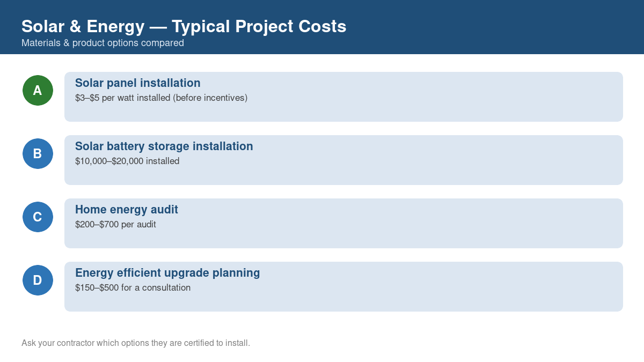Click the 'Solar & Energy — Typical Project Costs' title

click(x=184, y=26)
